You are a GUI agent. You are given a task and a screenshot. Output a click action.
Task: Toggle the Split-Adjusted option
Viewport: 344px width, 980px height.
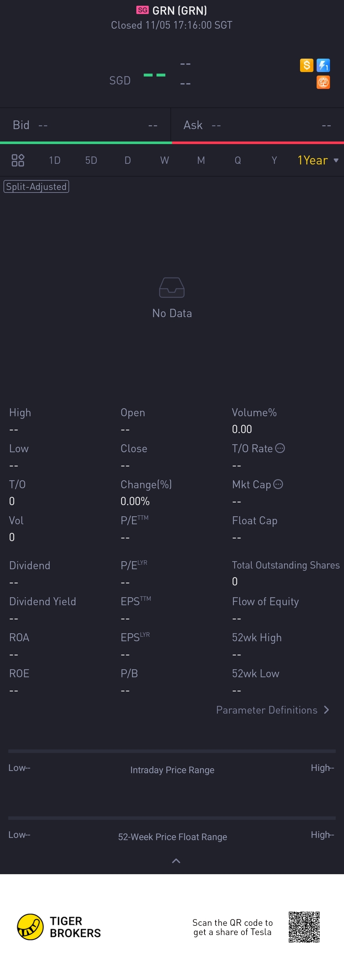coord(36,186)
